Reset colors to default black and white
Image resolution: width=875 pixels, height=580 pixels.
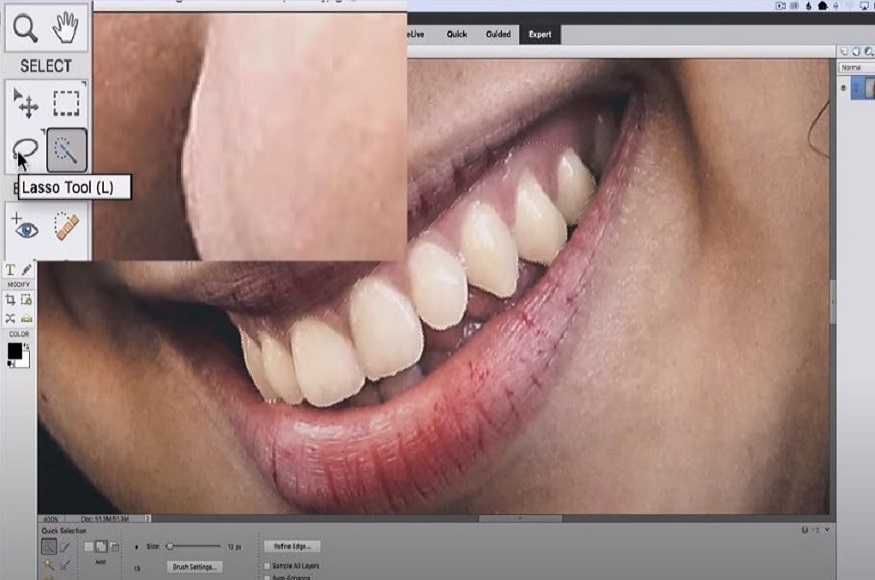(11, 364)
